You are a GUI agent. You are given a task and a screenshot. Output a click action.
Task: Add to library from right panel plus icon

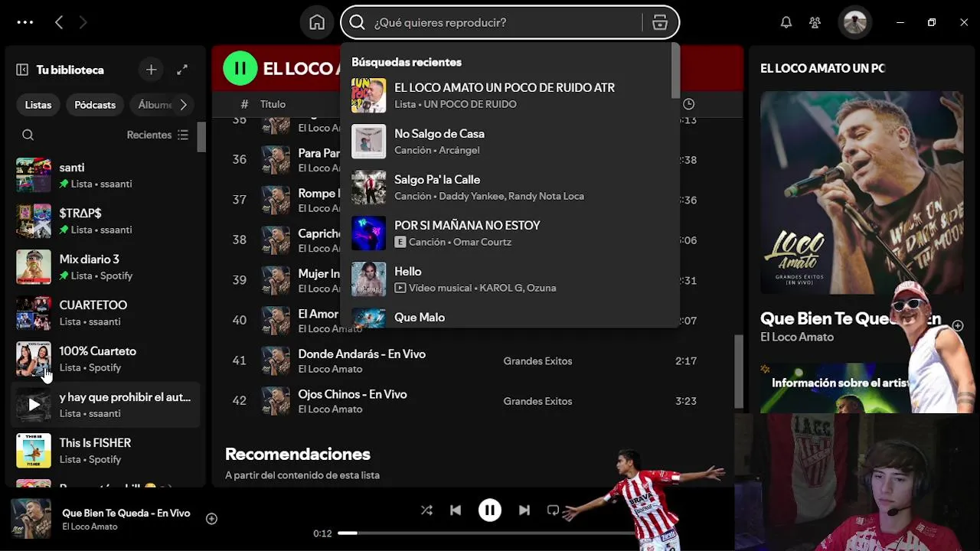click(958, 326)
